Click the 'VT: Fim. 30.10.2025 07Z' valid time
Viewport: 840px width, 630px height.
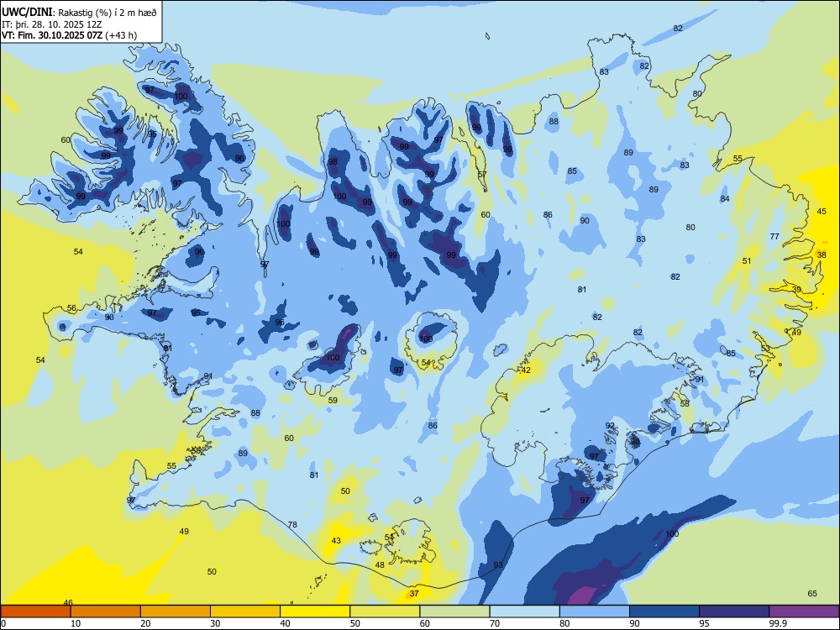(52, 35)
